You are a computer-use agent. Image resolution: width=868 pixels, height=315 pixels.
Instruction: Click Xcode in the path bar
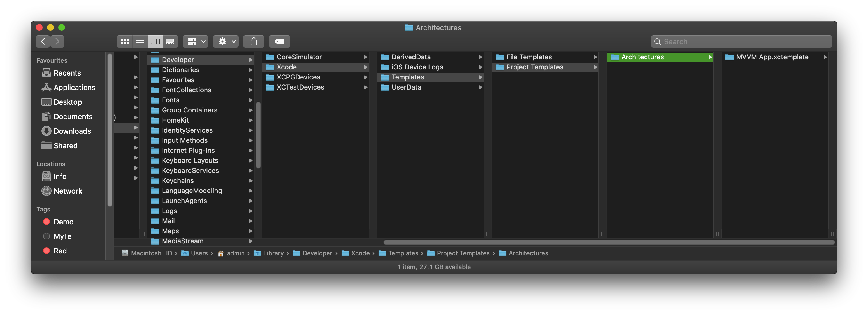point(360,253)
